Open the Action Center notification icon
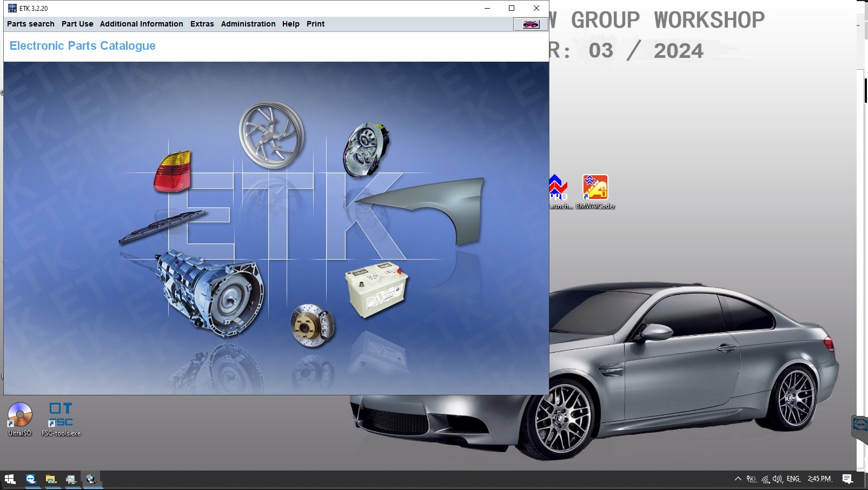This screenshot has width=868, height=490. [847, 479]
